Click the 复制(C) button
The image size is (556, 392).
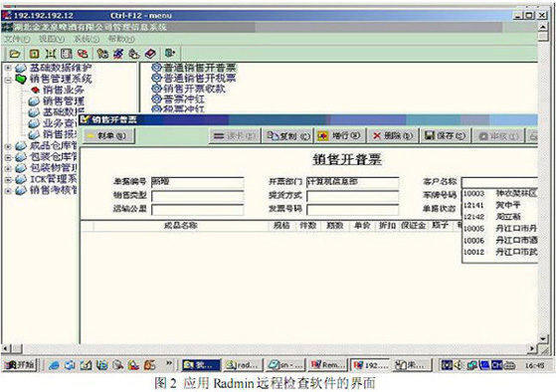click(287, 136)
